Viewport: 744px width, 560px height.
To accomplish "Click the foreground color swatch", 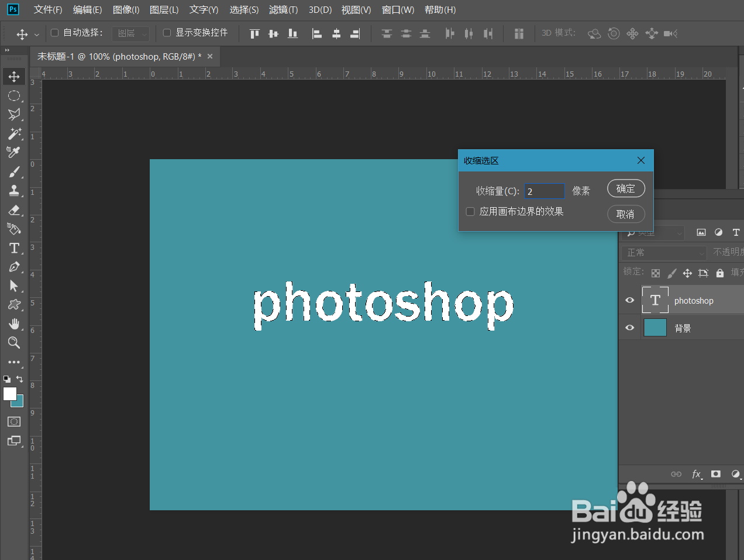I will pyautogui.click(x=9, y=394).
